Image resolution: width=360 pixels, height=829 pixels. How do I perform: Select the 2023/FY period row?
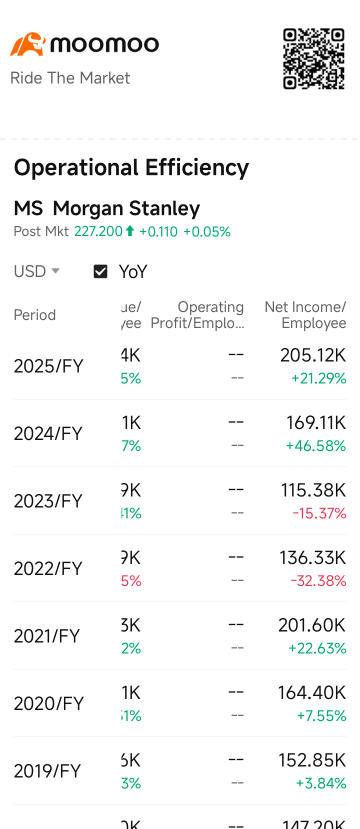[x=180, y=501]
